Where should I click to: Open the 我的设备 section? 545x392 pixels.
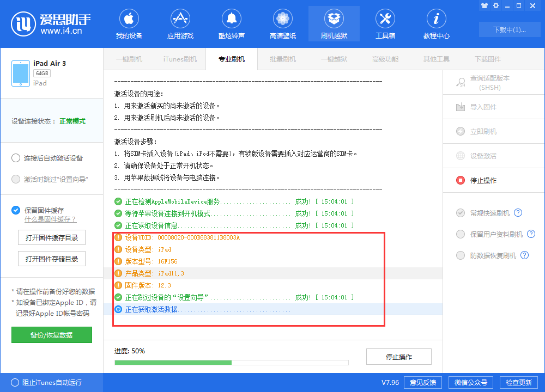click(129, 23)
